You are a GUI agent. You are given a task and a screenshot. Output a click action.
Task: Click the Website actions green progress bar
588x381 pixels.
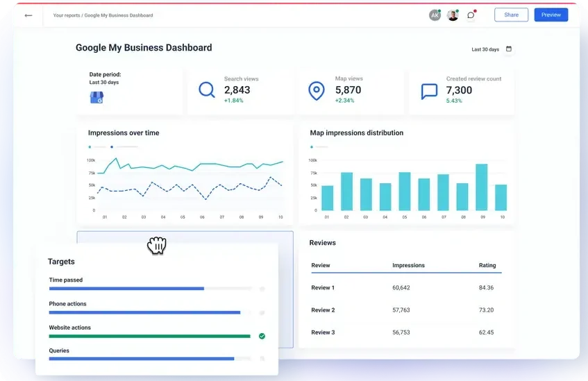coord(150,336)
